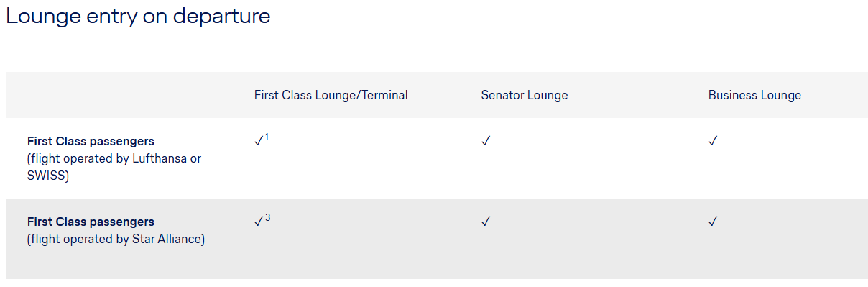Screen dimensions: 868x287
Task: Open footnote 3 superscript beside the checkmark
Action: click(x=267, y=218)
